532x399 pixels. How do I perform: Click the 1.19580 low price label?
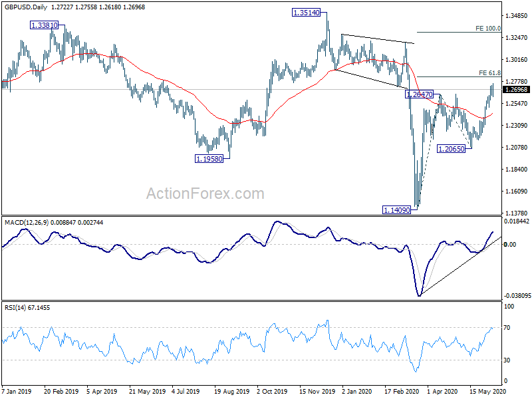(x=209, y=159)
